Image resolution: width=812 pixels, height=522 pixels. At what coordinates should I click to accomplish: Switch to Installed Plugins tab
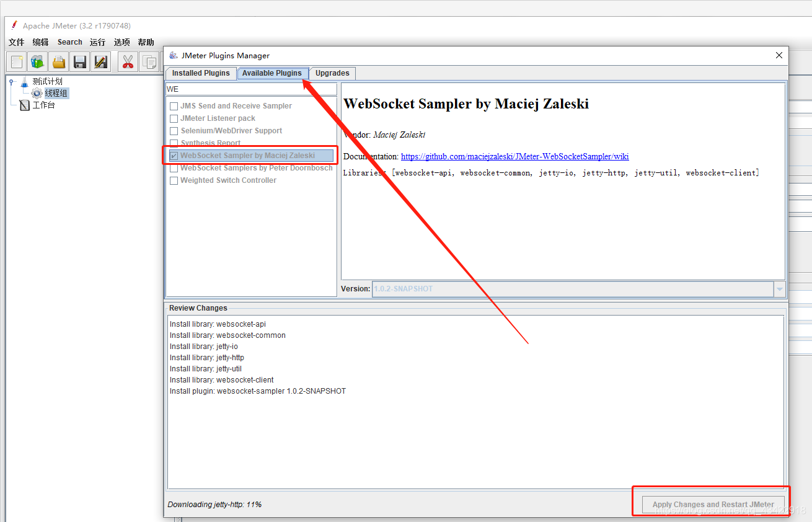click(201, 73)
